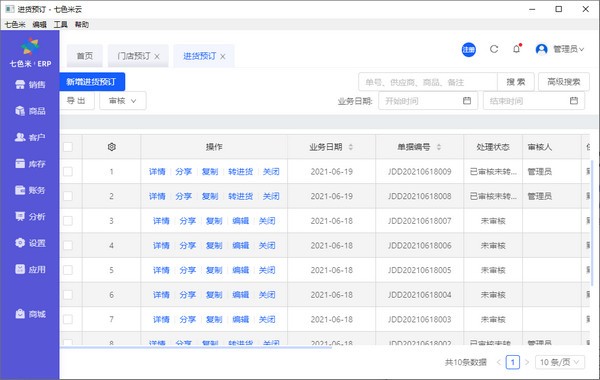Screen dimensions: 600x380
Task: Click the refresh icon in header
Action: tap(494, 49)
